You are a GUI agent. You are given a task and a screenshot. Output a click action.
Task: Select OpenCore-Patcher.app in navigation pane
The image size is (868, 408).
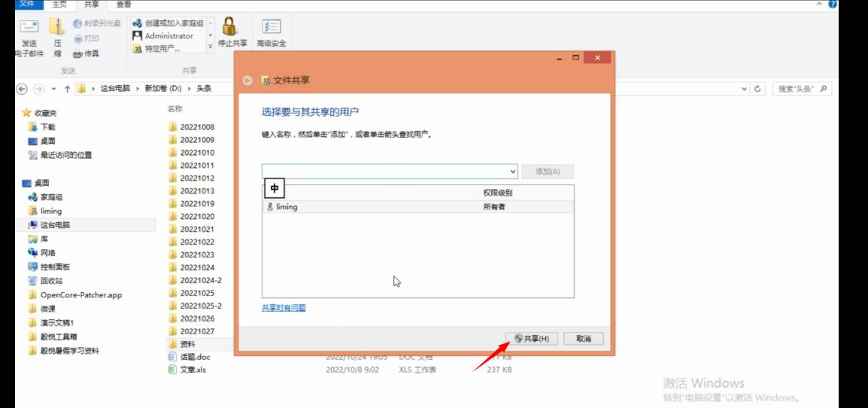coord(75,295)
